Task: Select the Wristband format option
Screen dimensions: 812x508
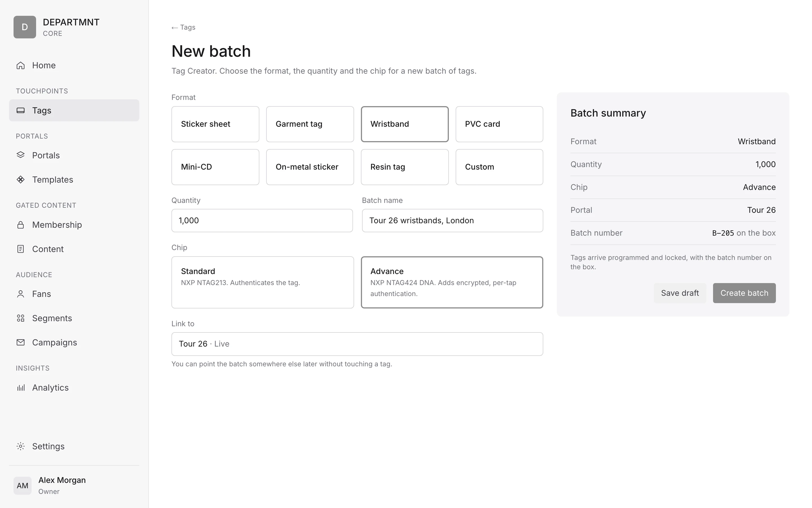Action: click(x=405, y=124)
